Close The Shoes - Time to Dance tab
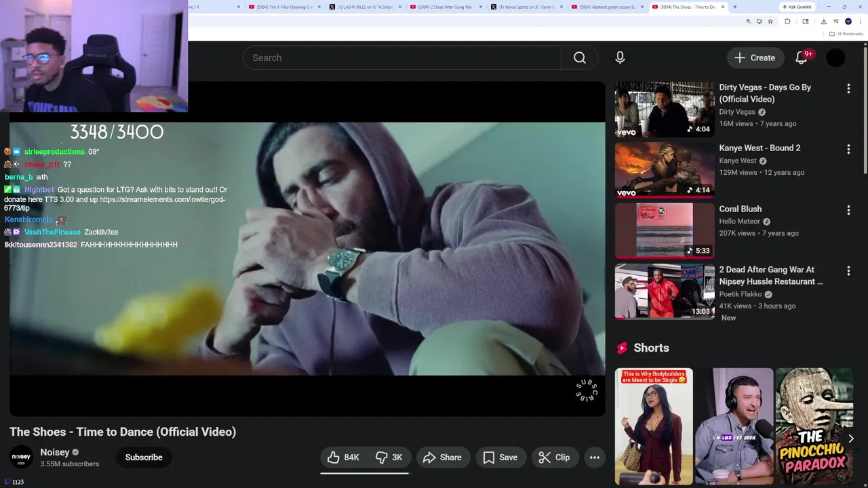 (x=724, y=7)
